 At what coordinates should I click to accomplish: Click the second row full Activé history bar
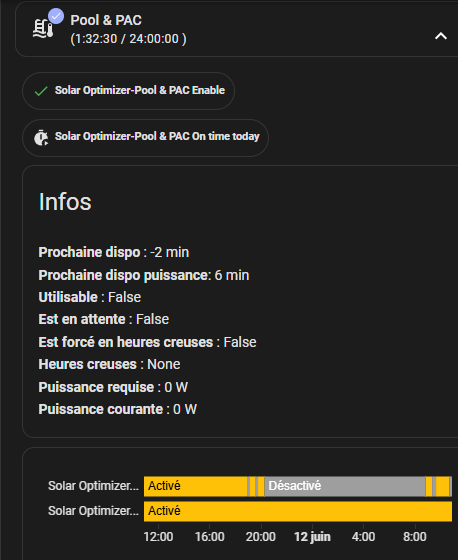point(298,511)
